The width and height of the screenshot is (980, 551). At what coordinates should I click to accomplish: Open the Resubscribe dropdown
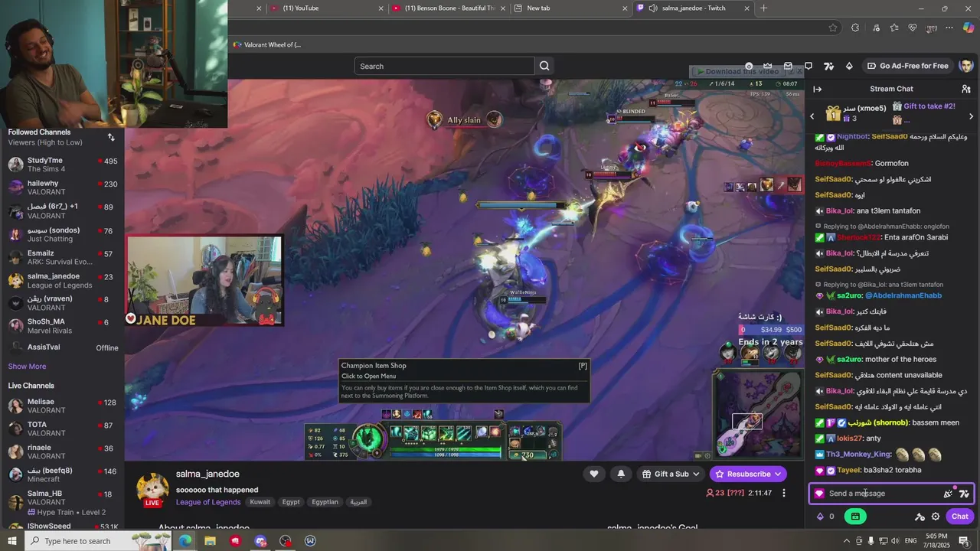tap(748, 474)
